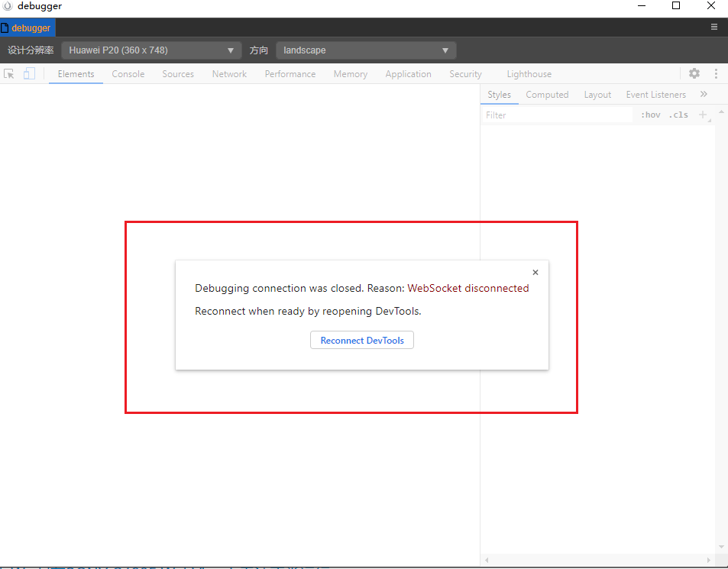
Task: Click the debugger document tab icon
Action: click(x=5, y=27)
